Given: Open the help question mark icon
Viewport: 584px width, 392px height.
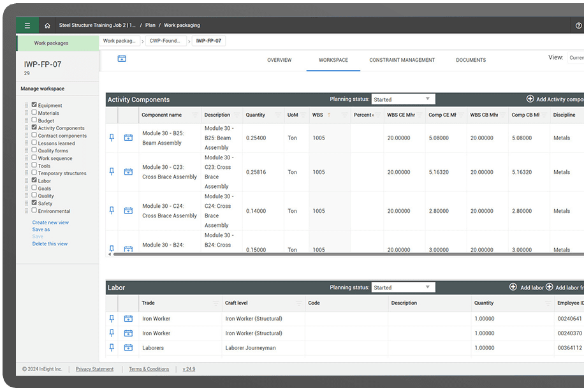Looking at the screenshot, I should pos(578,25).
